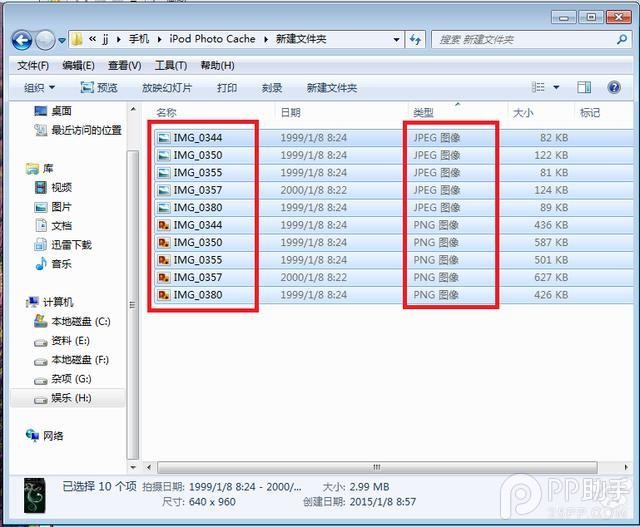640x527 pixels.
Task: Click the change view icon
Action: [x=538, y=87]
